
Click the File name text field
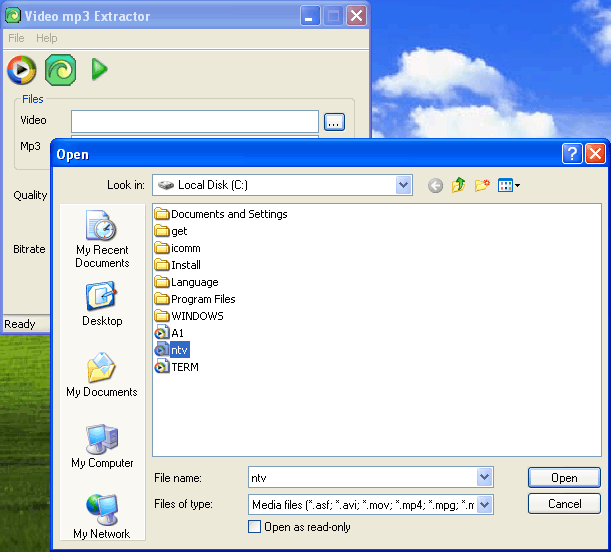(x=362, y=477)
